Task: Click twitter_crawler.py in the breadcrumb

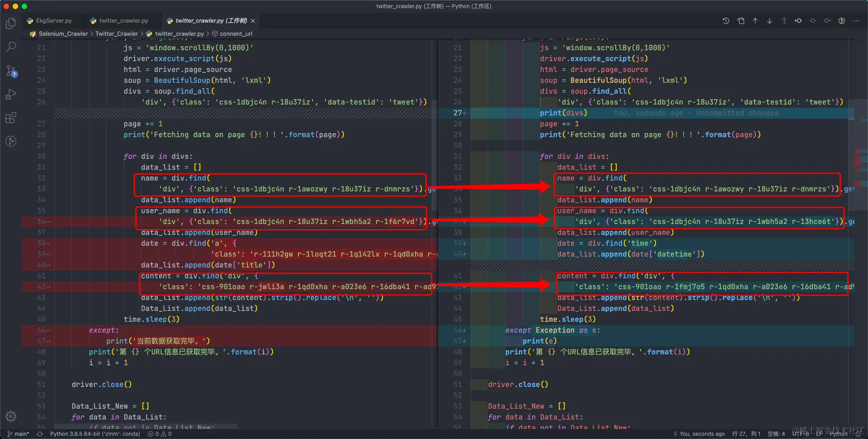Action: 179,34
